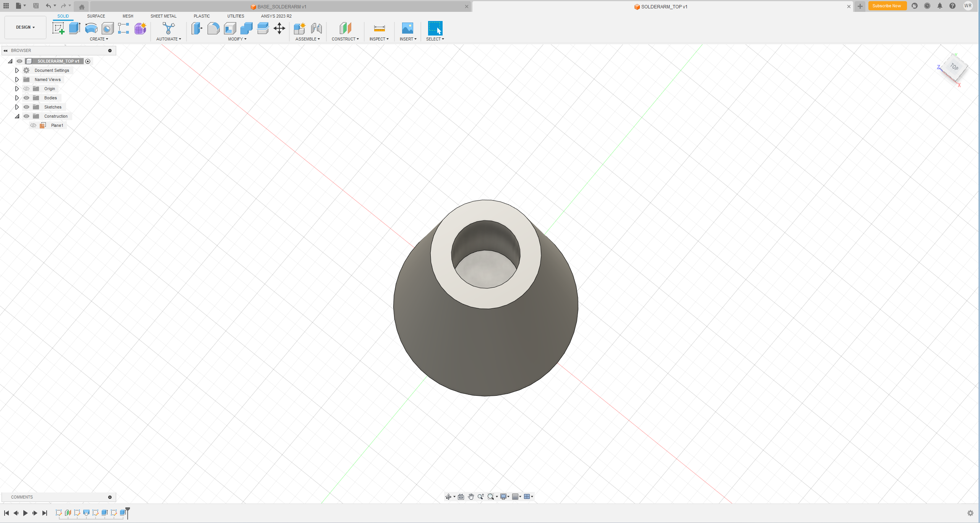The height and width of the screenshot is (523, 980).
Task: Open the CREATE dropdown menu
Action: (x=99, y=39)
